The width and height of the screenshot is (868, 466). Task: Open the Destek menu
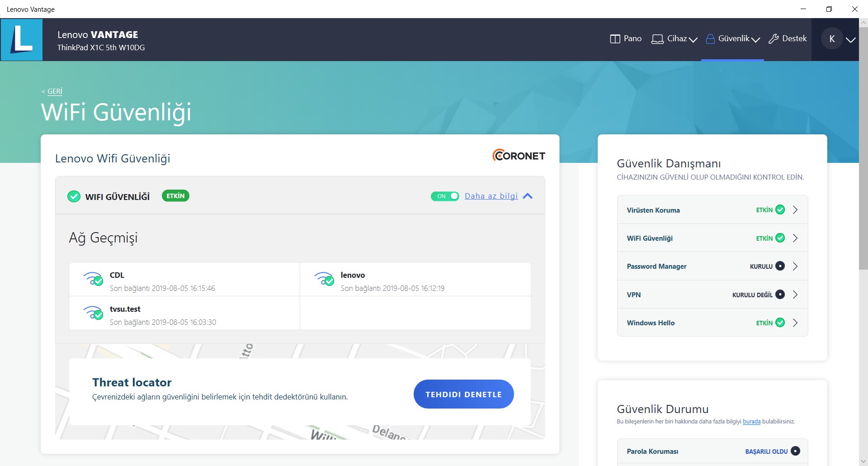pyautogui.click(x=788, y=39)
